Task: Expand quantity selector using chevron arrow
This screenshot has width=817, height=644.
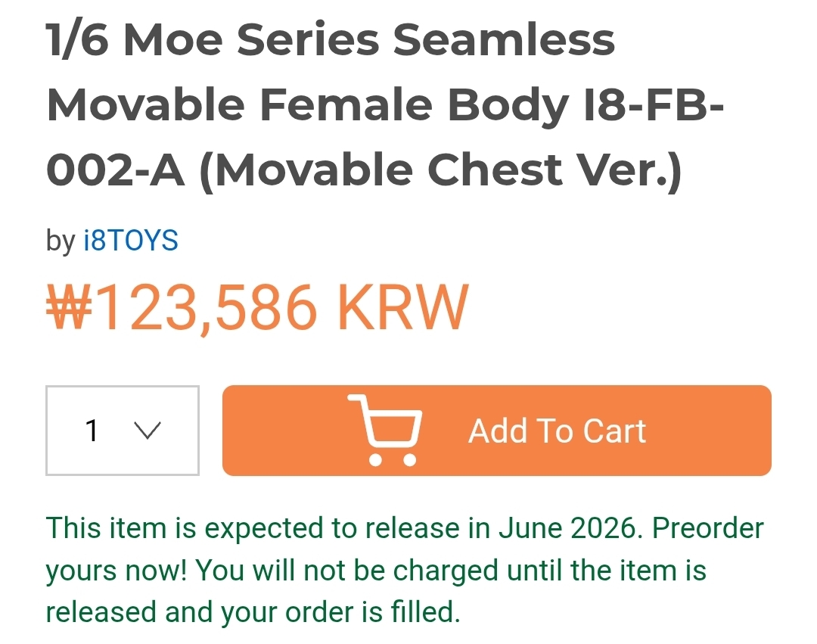Action: 148,431
